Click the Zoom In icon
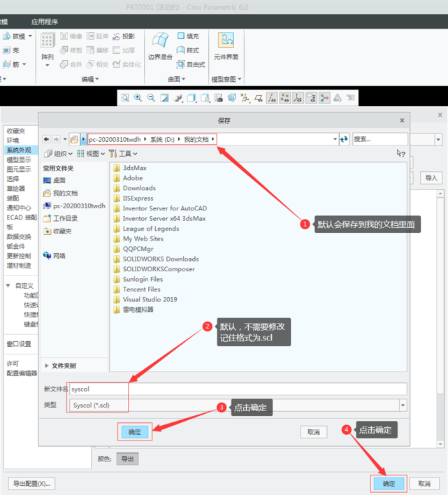448x495 pixels. [x=138, y=98]
